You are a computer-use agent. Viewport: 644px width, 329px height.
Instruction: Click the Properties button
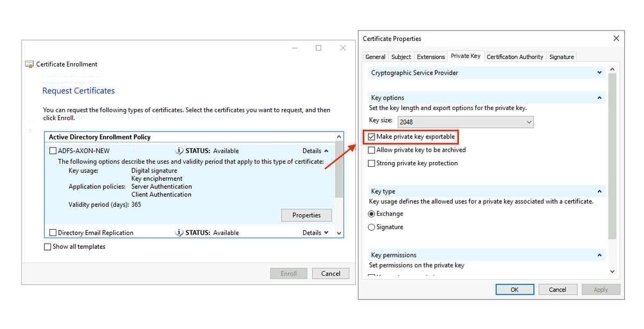pyautogui.click(x=306, y=215)
